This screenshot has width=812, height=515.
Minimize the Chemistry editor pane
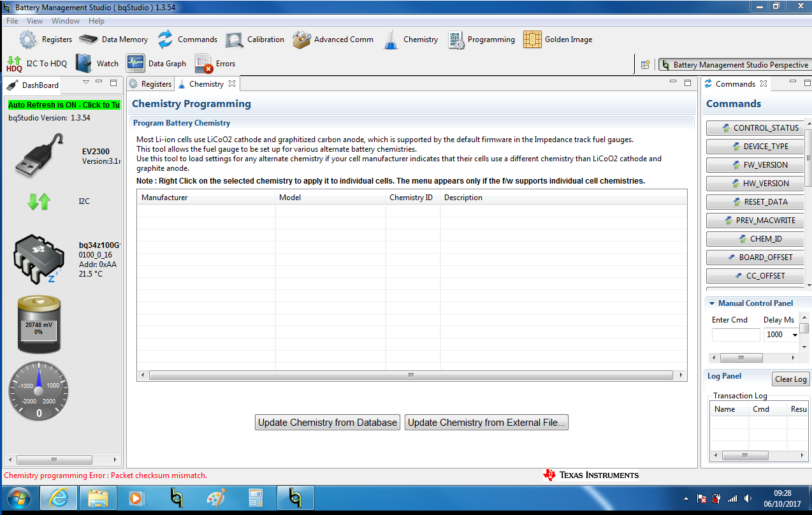[674, 82]
